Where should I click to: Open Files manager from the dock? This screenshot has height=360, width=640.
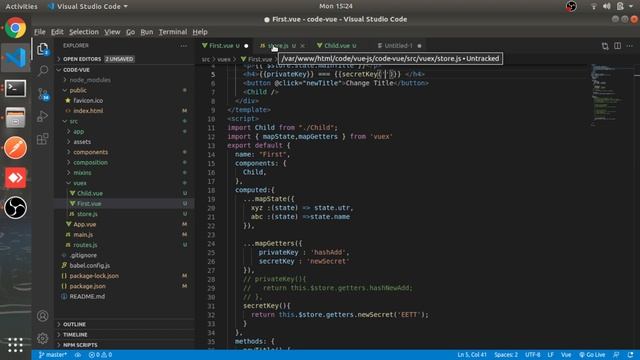(16, 118)
